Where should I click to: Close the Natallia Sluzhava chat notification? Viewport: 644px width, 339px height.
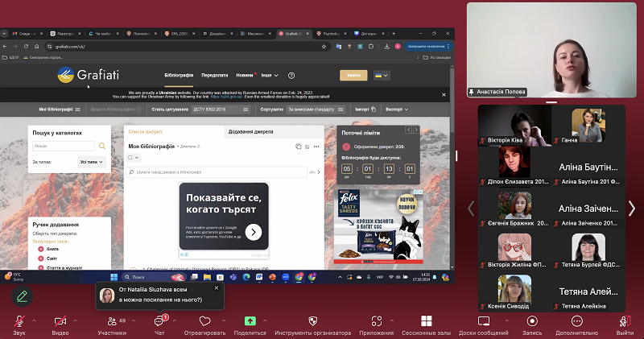(217, 288)
